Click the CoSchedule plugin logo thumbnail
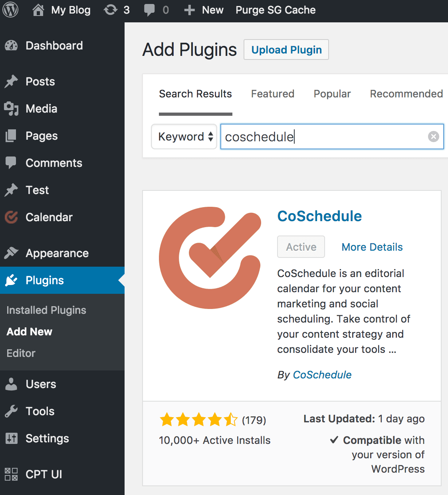 click(210, 258)
